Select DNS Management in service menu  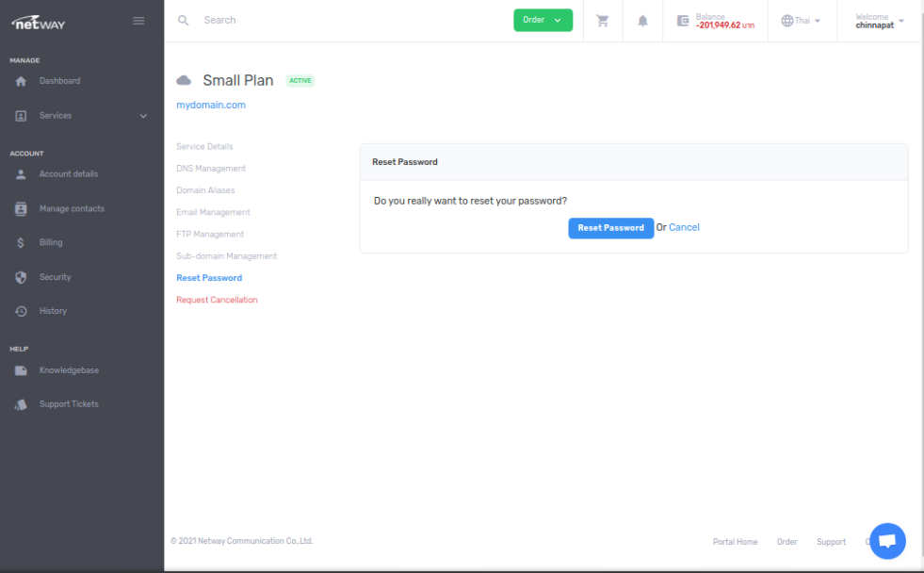tap(211, 169)
